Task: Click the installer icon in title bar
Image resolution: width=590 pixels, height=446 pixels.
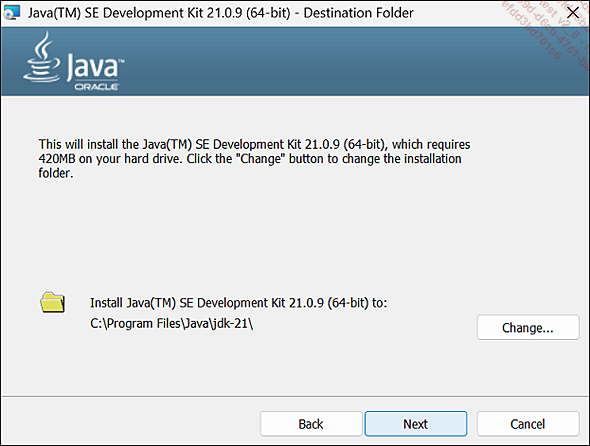Action: [x=11, y=13]
